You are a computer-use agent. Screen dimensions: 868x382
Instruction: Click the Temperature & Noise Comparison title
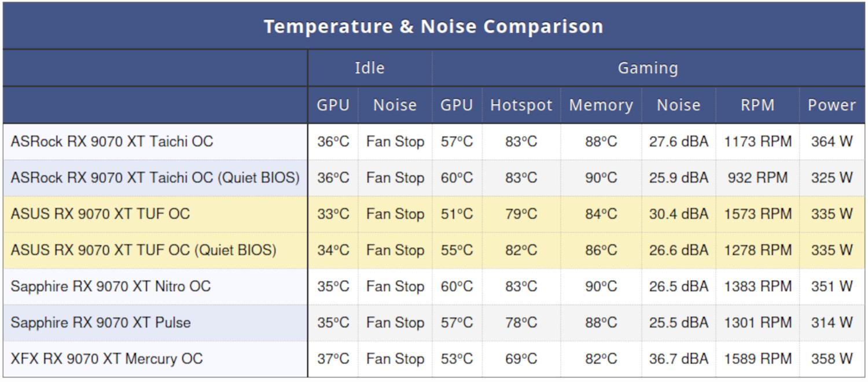[x=433, y=26]
